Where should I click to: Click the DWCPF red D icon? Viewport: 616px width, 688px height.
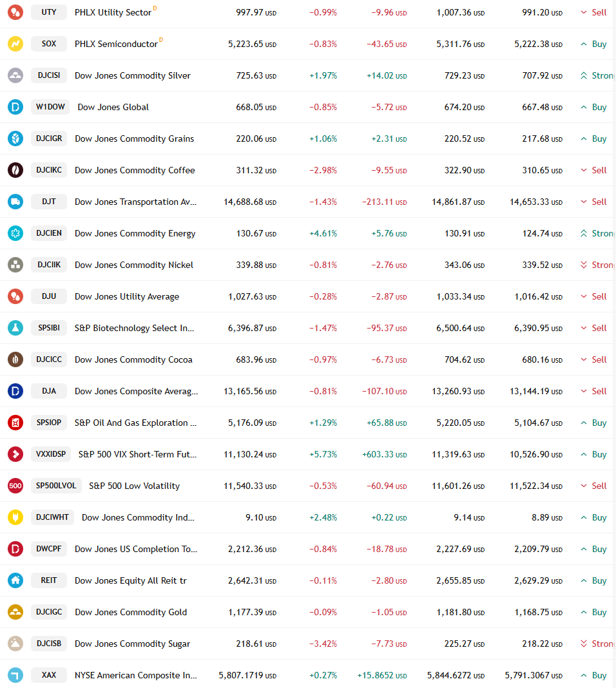pos(15,549)
